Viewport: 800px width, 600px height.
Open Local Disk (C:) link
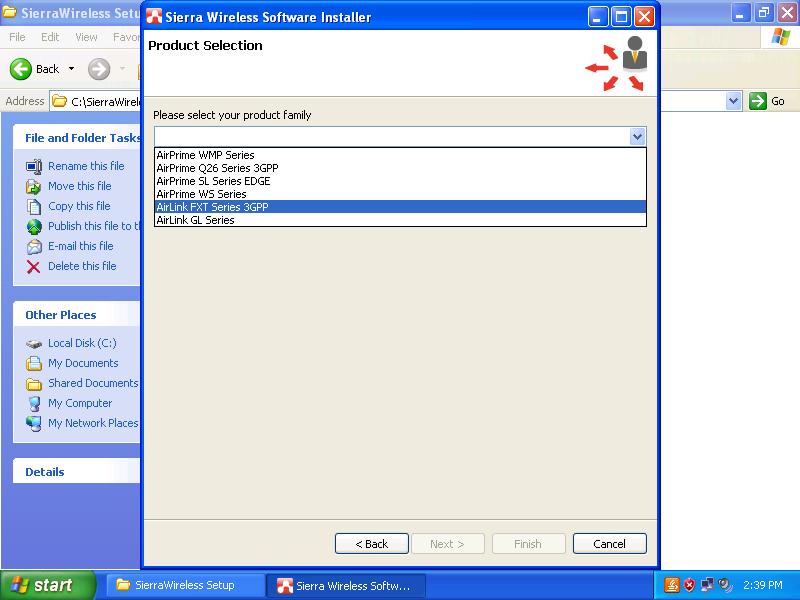[x=82, y=343]
